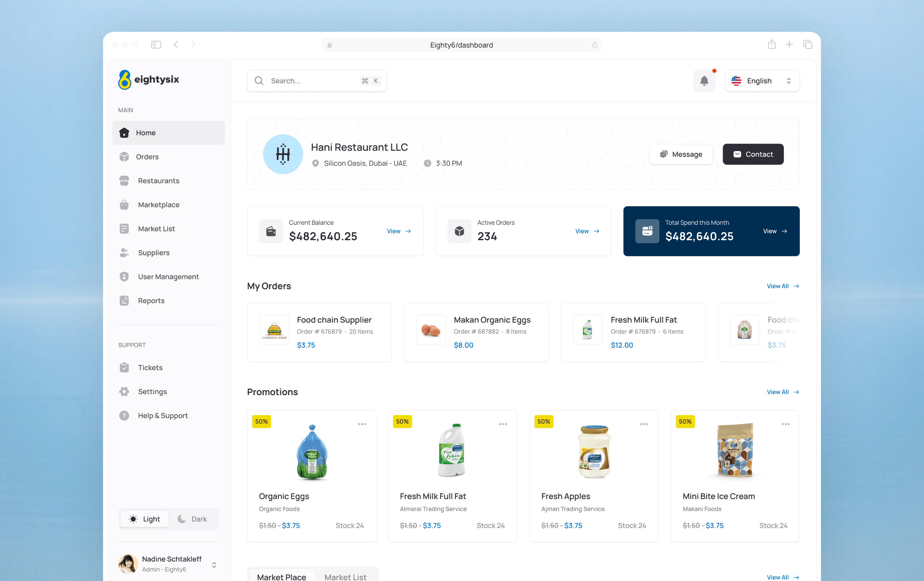Click the location pin icon near Silicon Oasis
This screenshot has width=924, height=581.
coord(315,163)
